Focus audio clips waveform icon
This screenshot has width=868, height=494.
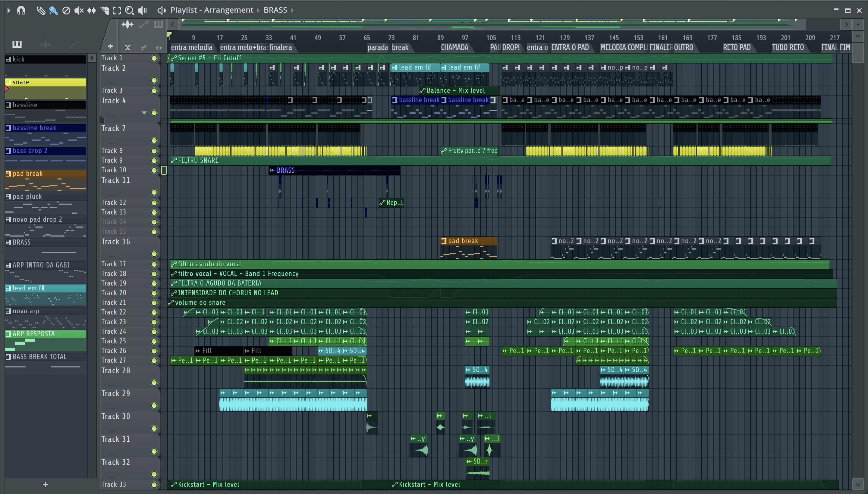click(127, 24)
